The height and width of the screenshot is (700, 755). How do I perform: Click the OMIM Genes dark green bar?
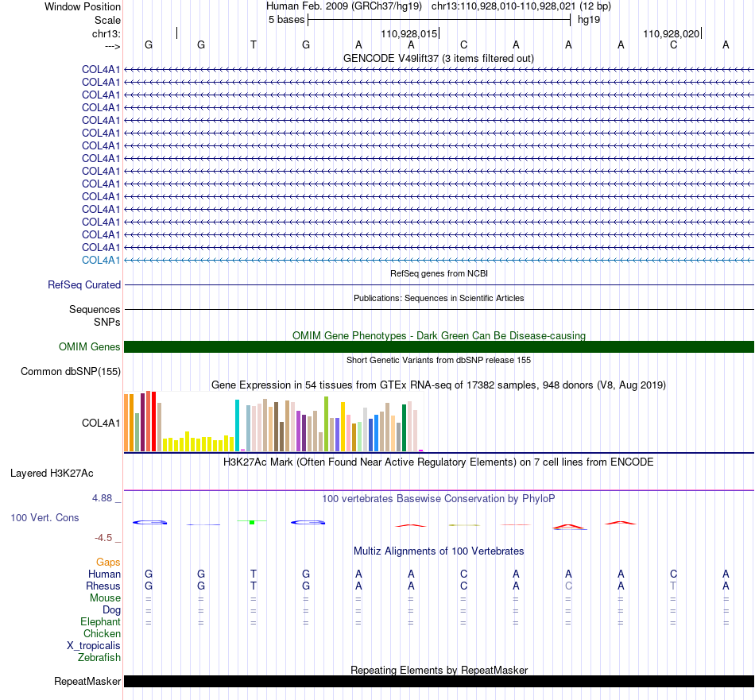(439, 346)
